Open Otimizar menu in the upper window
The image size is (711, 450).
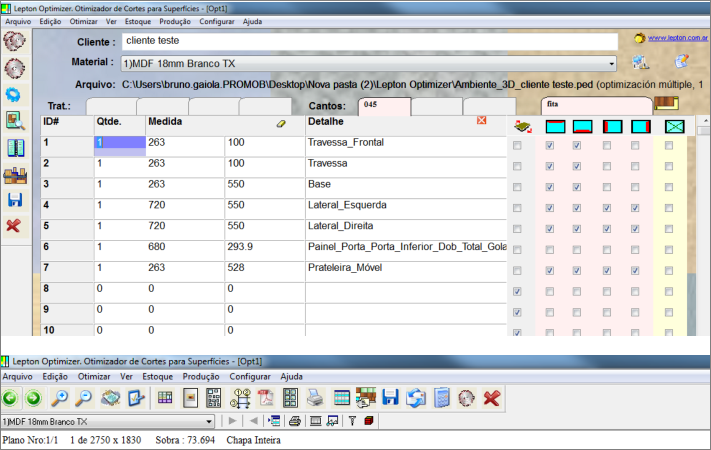coord(83,21)
